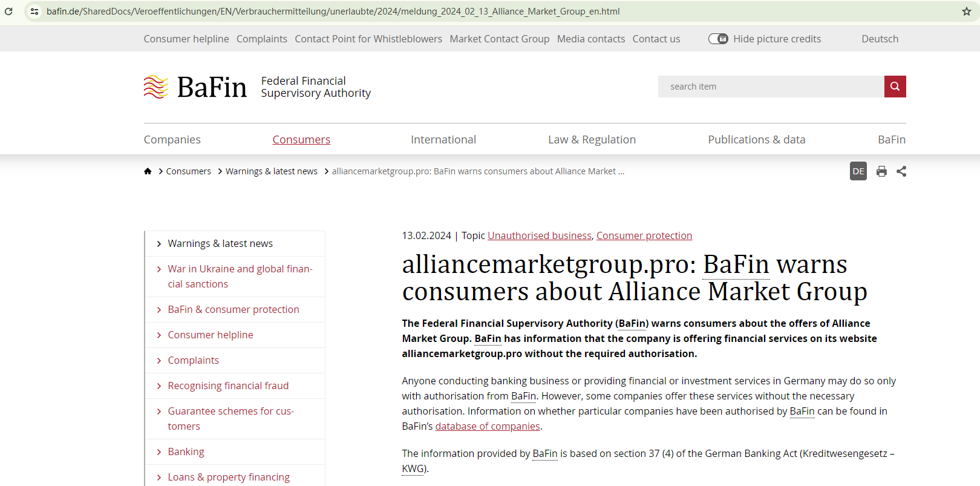Viewport: 980px width, 486px height.
Task: Open Contact Point for Whistleblowers
Action: pos(368,39)
